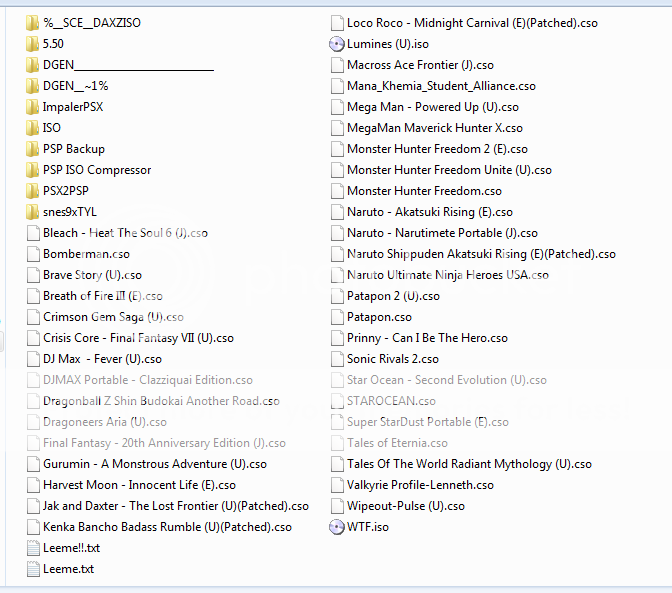672x593 pixels.
Task: Click the Lumines (U).iso disc icon
Action: [337, 44]
